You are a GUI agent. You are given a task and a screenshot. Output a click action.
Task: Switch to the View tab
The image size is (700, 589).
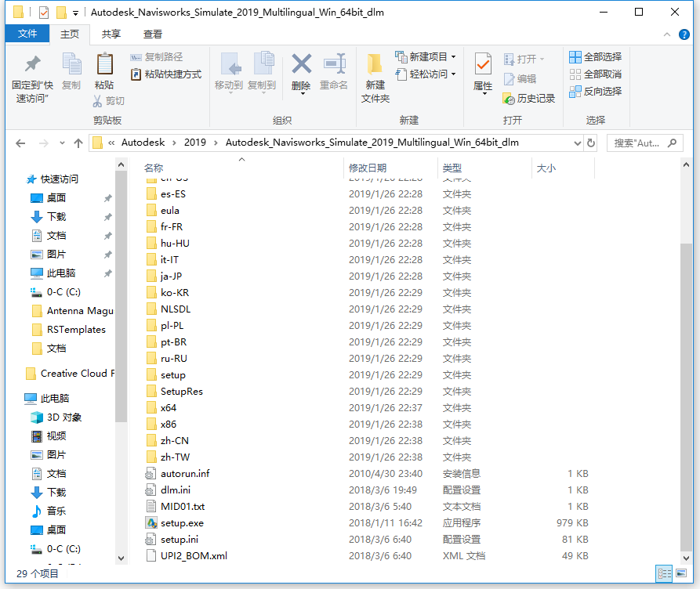click(153, 34)
